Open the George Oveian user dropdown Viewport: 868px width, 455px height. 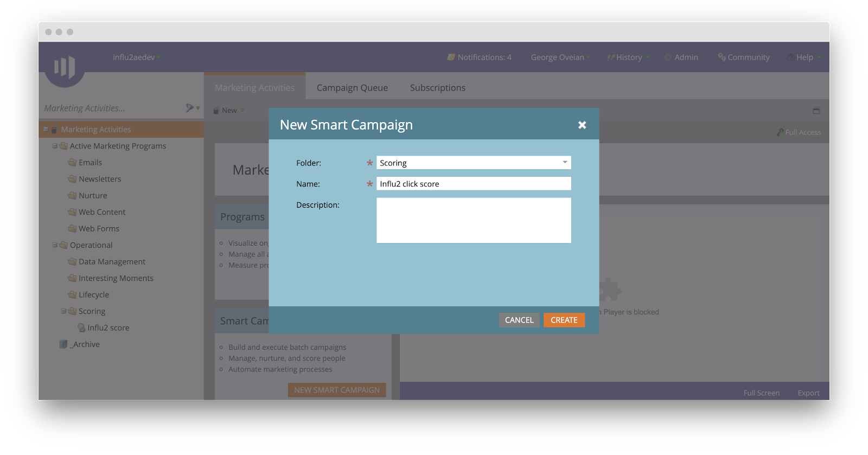559,57
